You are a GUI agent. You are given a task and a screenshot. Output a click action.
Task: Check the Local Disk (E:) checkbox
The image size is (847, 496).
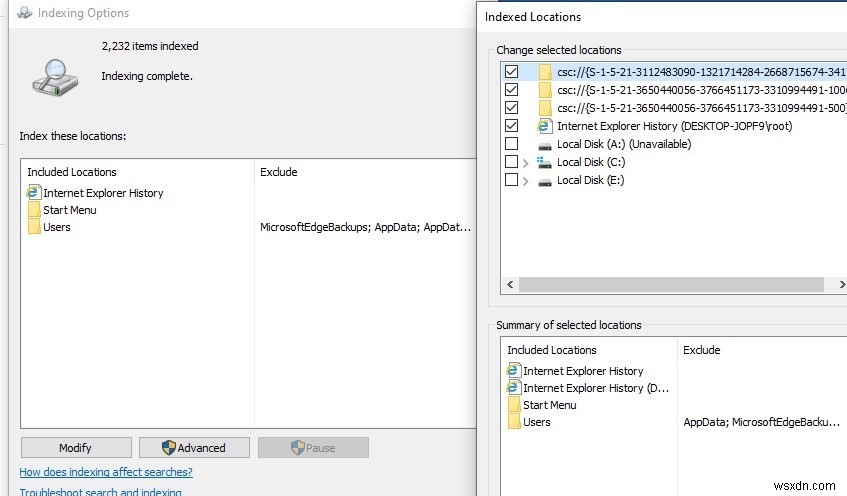(511, 179)
